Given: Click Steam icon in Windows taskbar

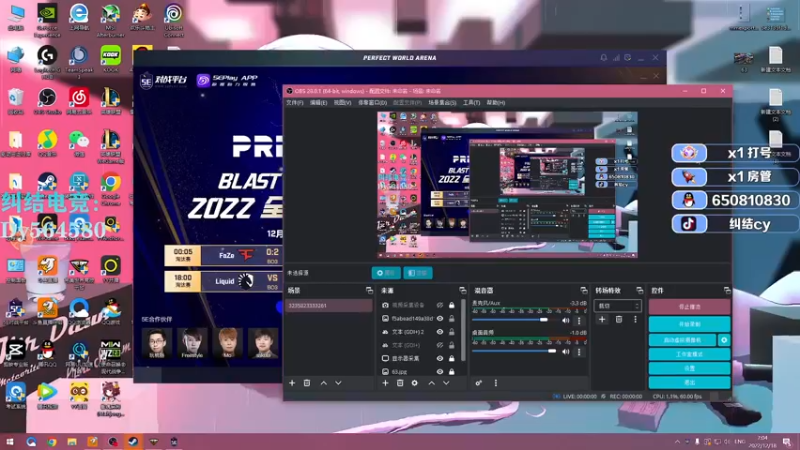Looking at the screenshot, I should click(133, 441).
